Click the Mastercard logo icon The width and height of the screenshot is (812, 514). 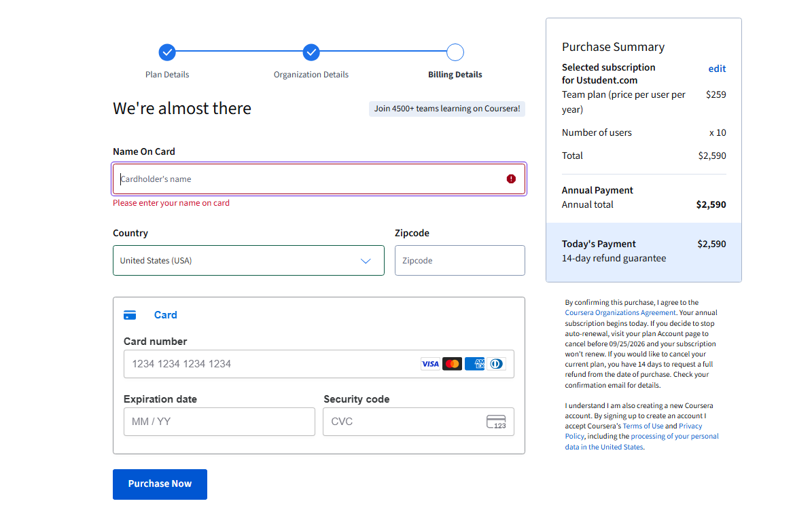tap(452, 364)
